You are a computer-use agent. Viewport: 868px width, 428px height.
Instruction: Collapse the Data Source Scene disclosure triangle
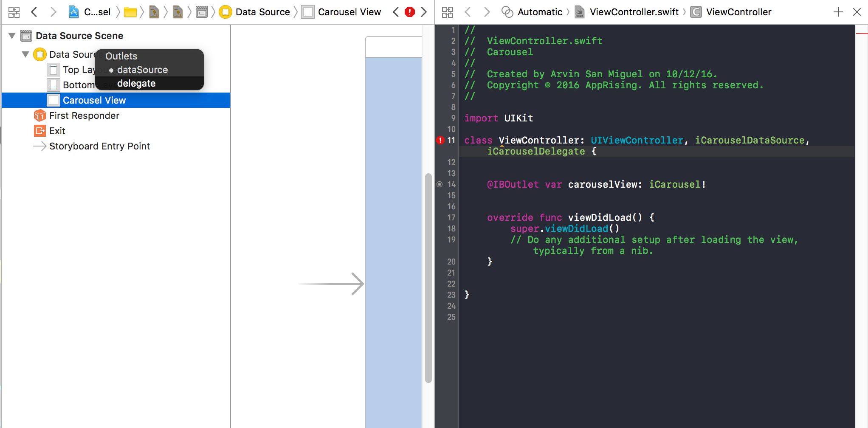pos(11,35)
